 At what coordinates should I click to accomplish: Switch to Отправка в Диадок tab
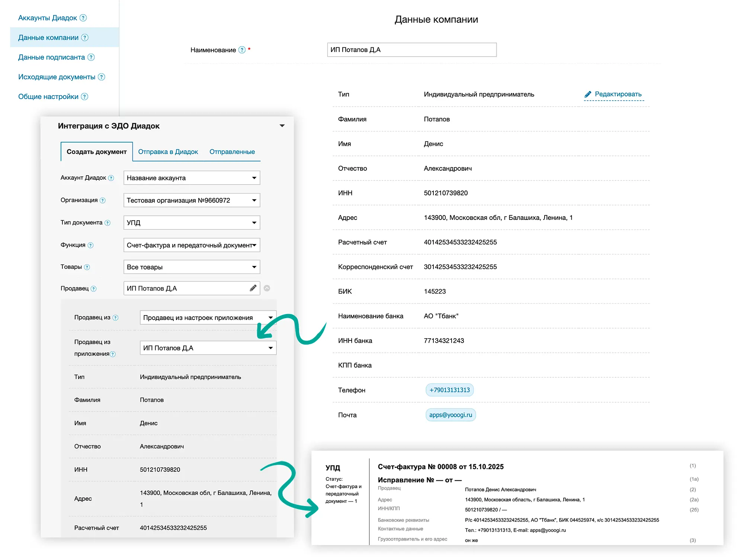(x=168, y=152)
